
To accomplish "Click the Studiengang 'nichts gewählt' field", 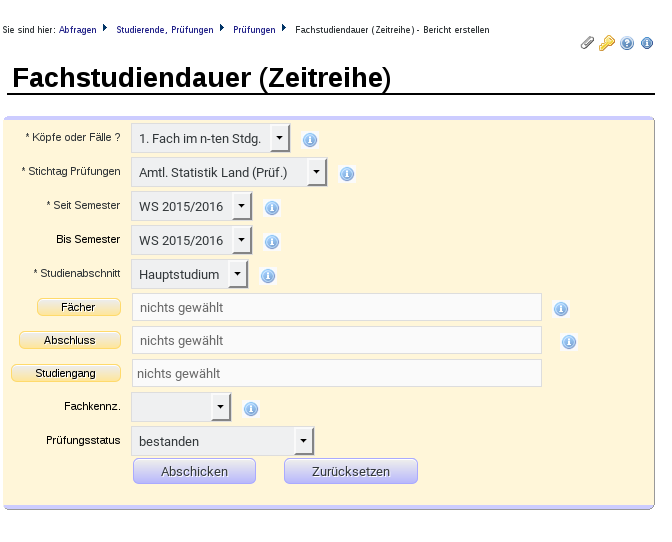I will 337,373.
